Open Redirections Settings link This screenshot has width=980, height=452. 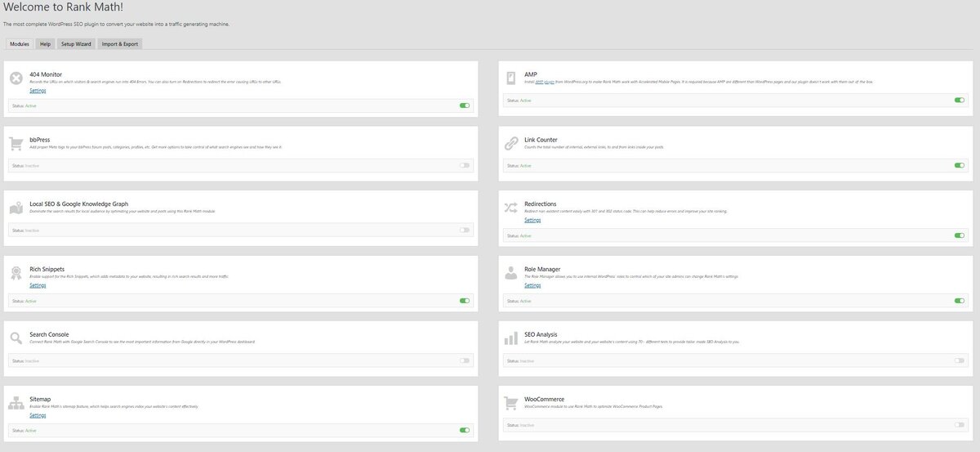tap(532, 220)
